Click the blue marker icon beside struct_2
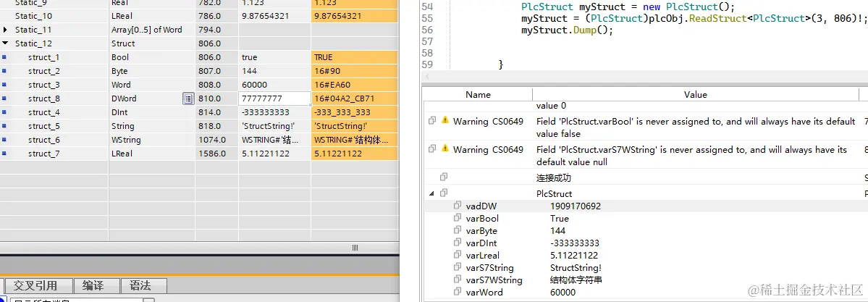The image size is (868, 302). [x=4, y=71]
